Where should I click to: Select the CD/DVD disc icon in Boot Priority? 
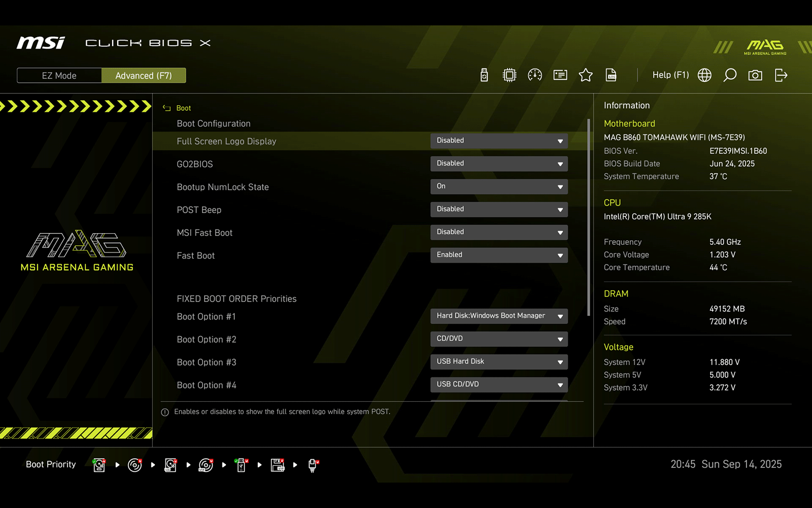click(135, 465)
